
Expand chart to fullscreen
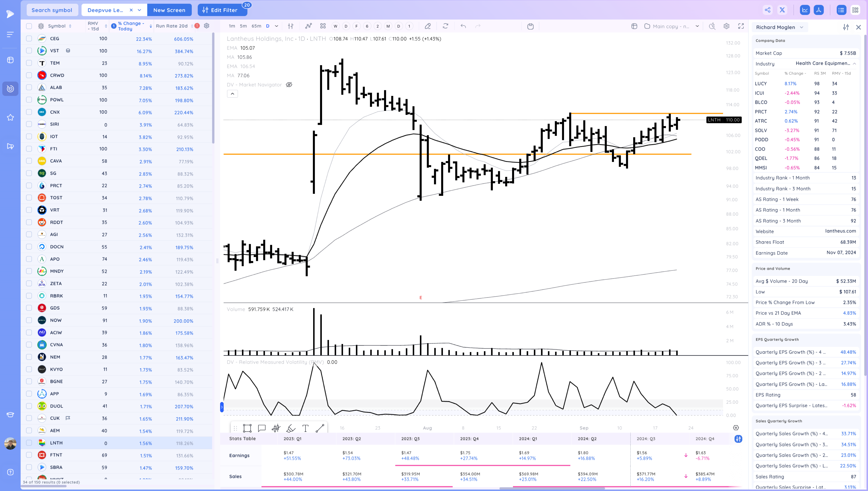point(741,26)
